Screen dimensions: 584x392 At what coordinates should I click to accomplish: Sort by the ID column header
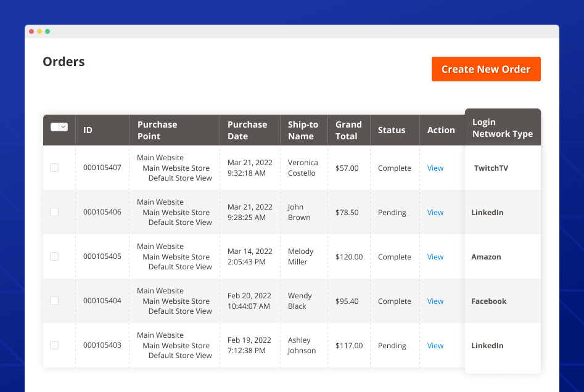point(88,130)
